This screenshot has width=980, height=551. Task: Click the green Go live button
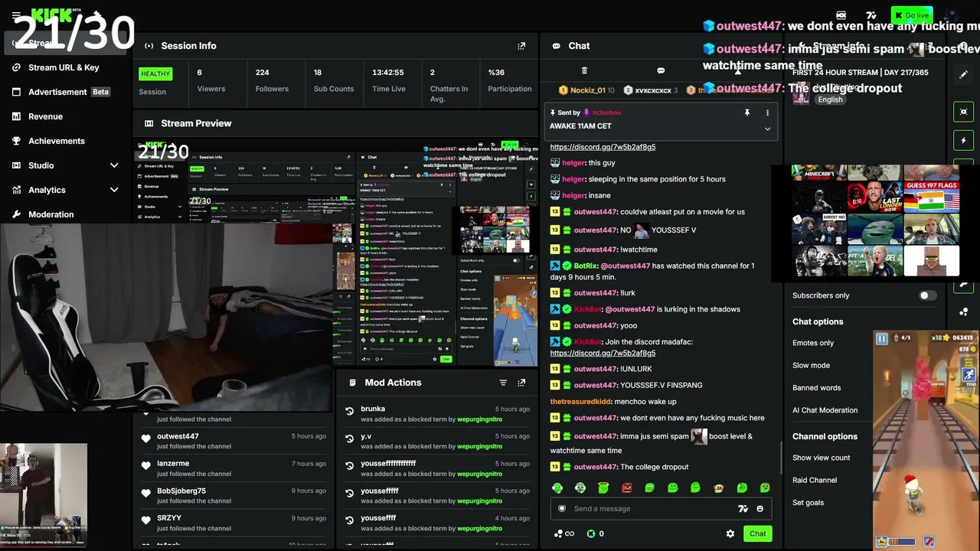tap(911, 15)
